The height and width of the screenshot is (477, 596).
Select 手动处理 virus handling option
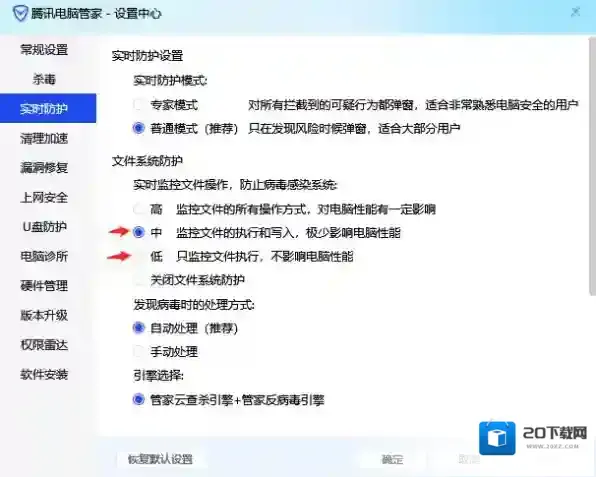[139, 352]
